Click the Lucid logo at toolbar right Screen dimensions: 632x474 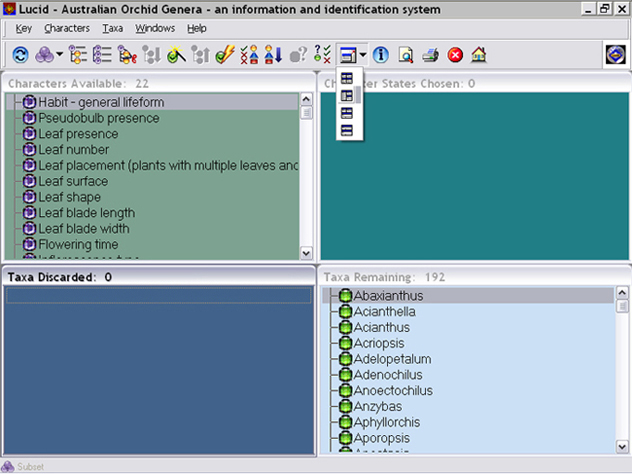point(615,54)
